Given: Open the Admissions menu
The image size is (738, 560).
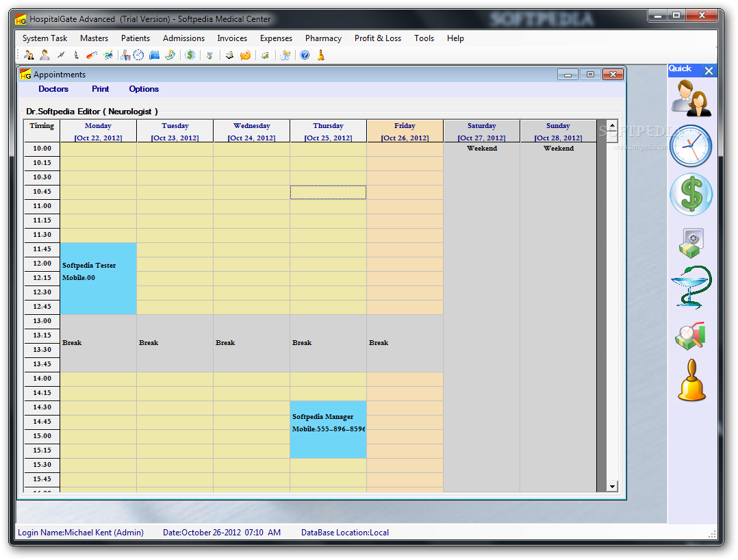Looking at the screenshot, I should tap(183, 38).
